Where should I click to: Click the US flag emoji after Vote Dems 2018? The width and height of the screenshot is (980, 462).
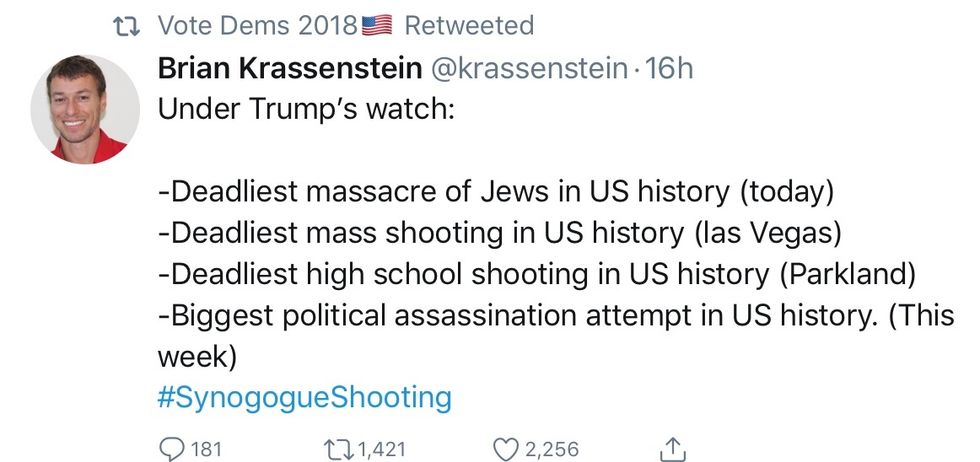(x=376, y=25)
